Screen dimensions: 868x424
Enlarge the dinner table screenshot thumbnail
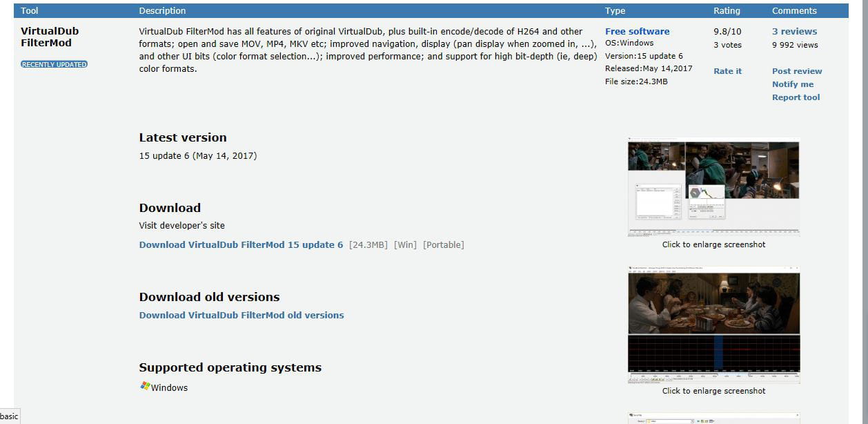coord(713,325)
